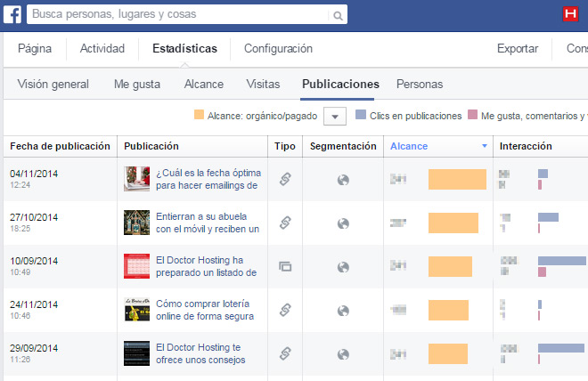Focus the Busca personas, lugares y cosas field

187,14
